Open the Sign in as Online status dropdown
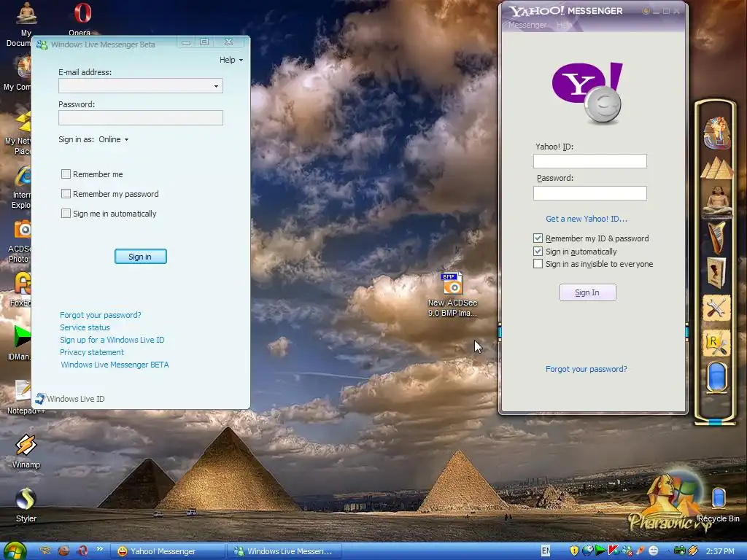The width and height of the screenshot is (747, 560). pyautogui.click(x=113, y=139)
